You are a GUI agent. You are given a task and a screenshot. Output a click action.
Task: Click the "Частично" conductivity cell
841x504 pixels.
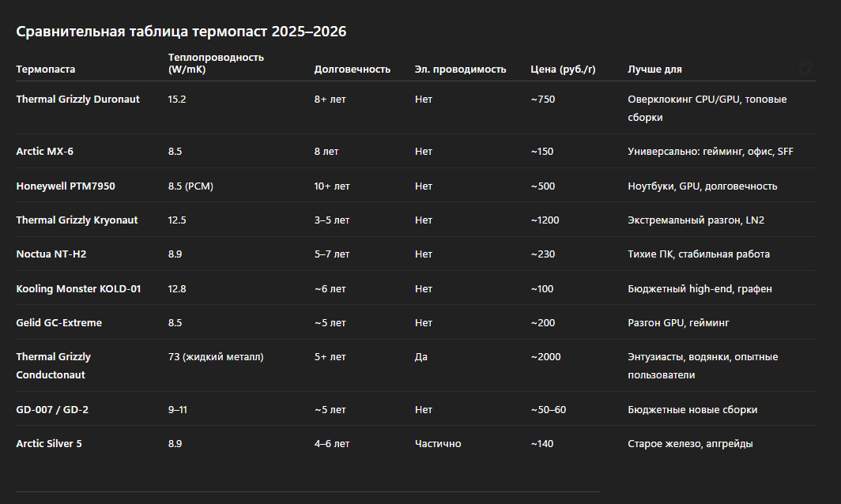438,443
